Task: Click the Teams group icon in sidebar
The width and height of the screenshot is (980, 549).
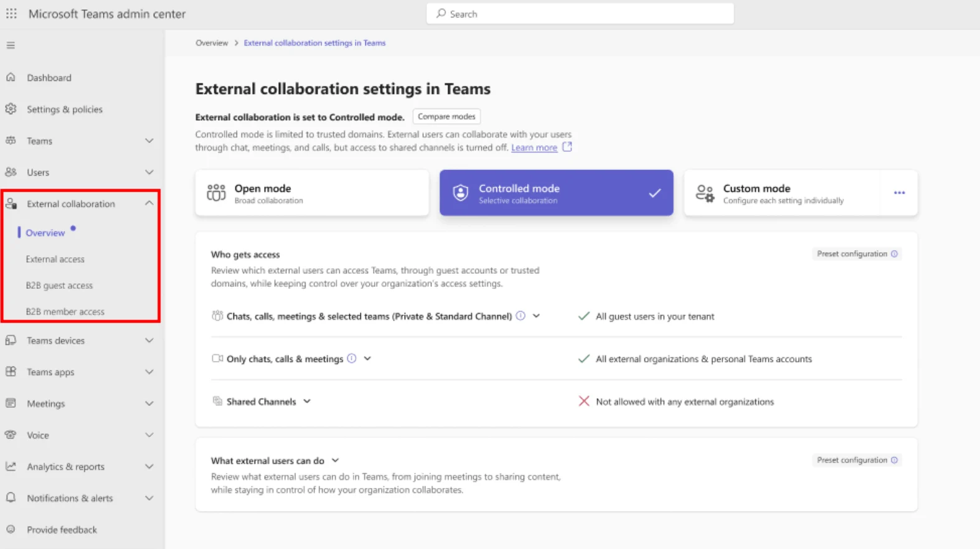Action: tap(11, 141)
